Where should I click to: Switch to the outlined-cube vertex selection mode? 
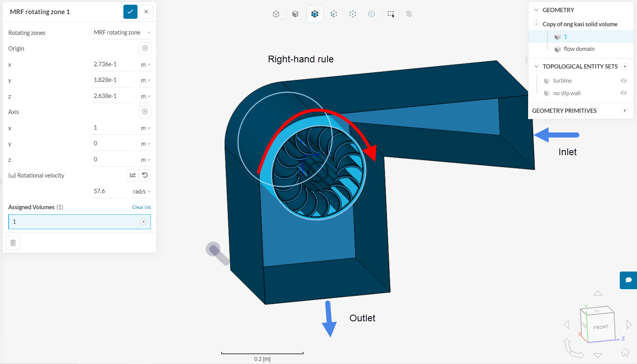pos(371,14)
